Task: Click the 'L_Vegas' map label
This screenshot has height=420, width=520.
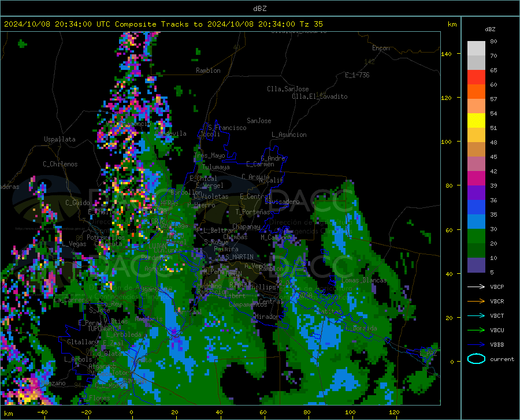Action: coord(74,244)
